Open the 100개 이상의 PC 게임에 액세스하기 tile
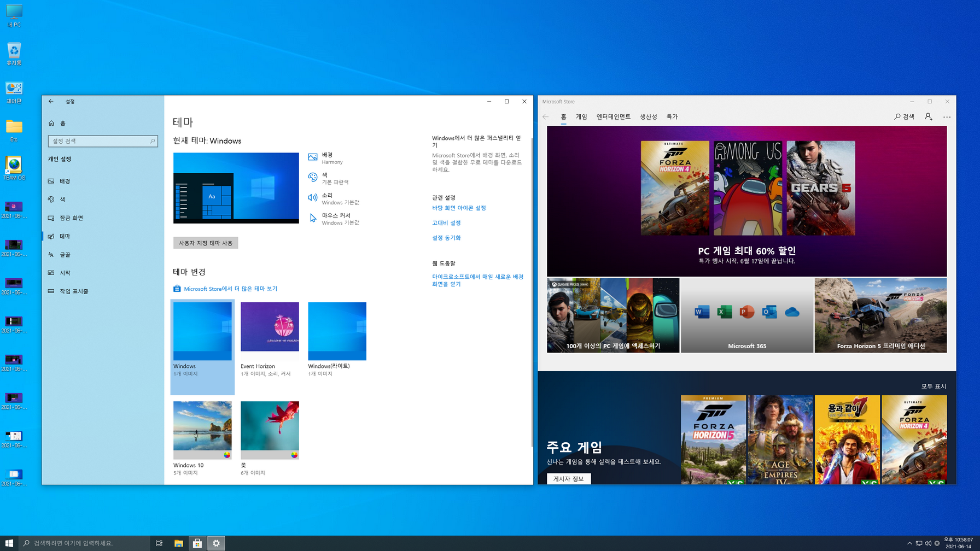The image size is (980, 551). 613,315
